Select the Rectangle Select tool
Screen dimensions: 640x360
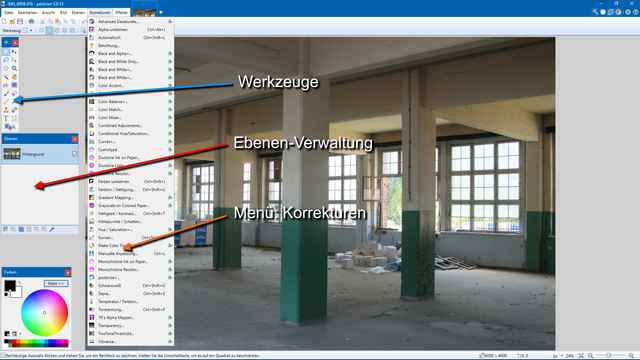[6, 52]
